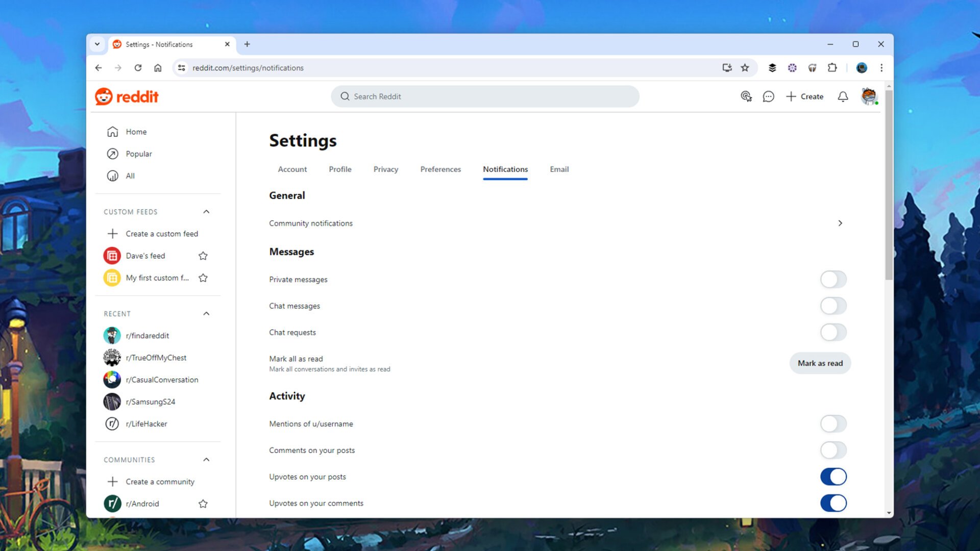Open r/SamsungS24 community avatar
This screenshot has height=551, width=980.
tap(112, 402)
